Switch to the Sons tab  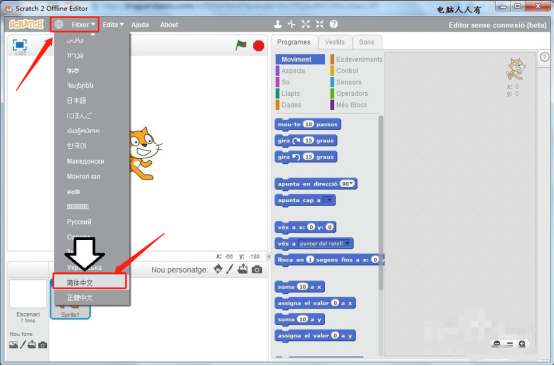pos(366,42)
